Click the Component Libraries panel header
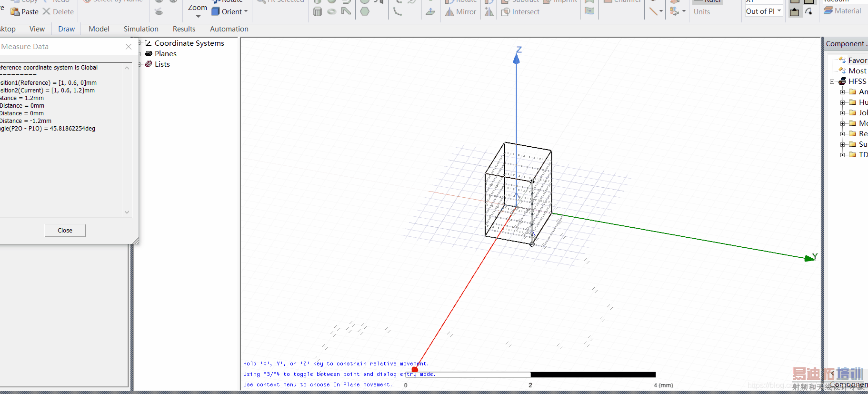 pyautogui.click(x=847, y=44)
